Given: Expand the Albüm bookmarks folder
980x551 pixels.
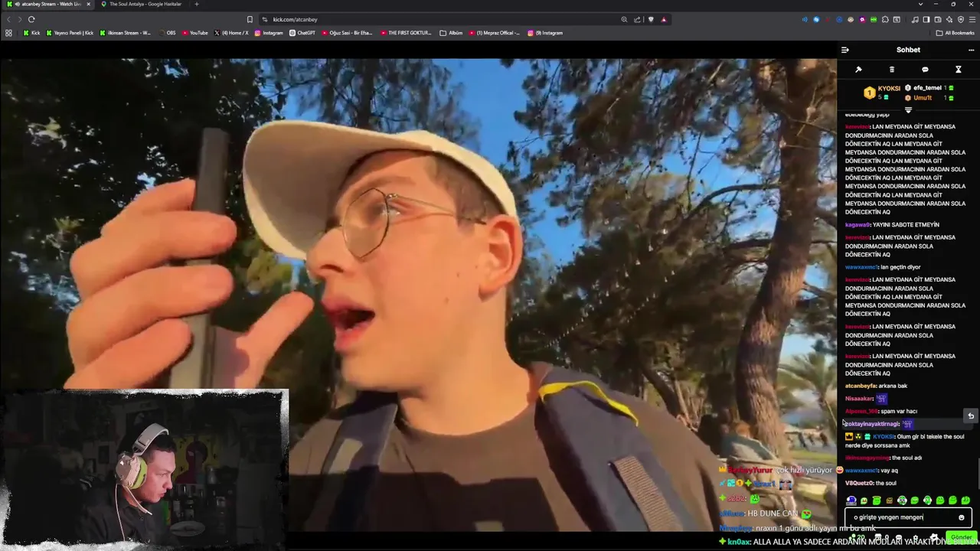Looking at the screenshot, I should click(451, 33).
